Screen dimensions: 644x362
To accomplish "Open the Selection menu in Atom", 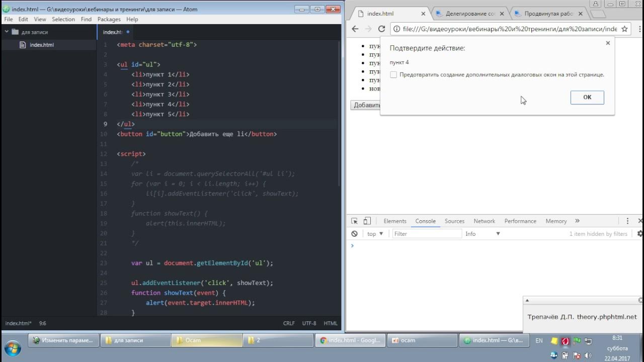I will 63,19.
